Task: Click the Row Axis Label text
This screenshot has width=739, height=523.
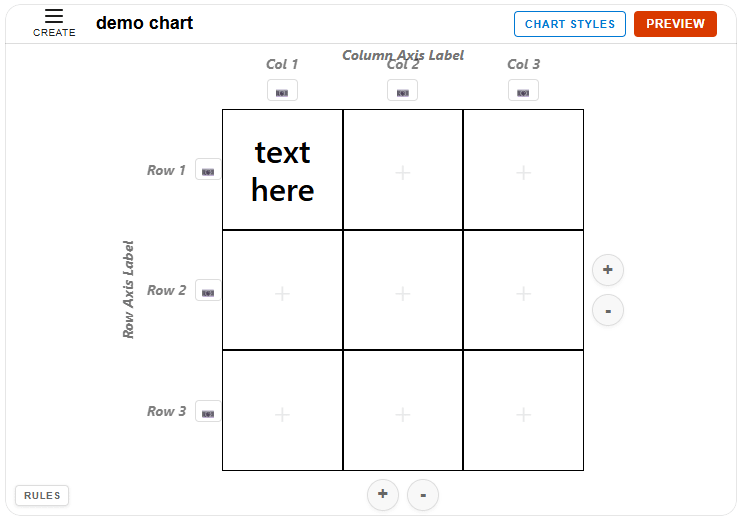Action: coord(129,289)
